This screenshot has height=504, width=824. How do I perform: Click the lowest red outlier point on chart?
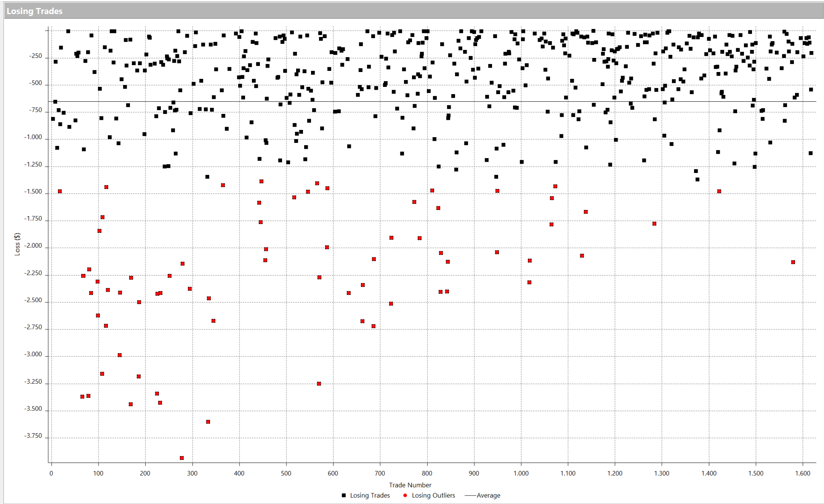click(x=182, y=458)
